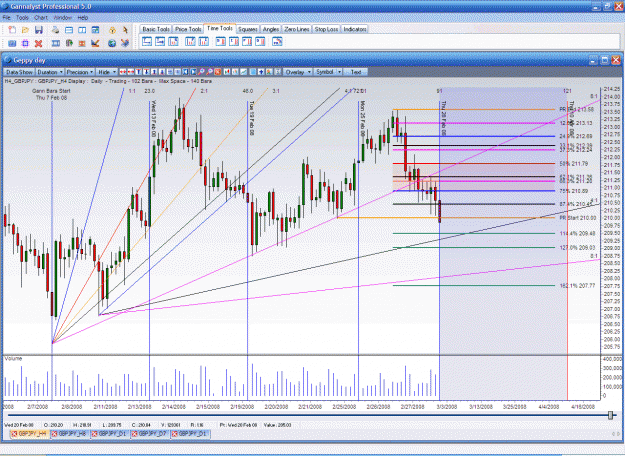
Task: Click the Print icon
Action: [x=55, y=30]
